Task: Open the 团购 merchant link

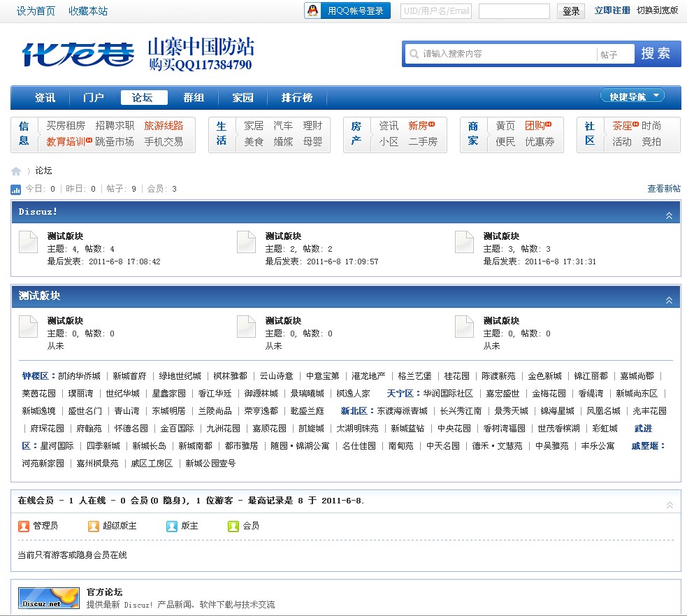Action: (535, 126)
